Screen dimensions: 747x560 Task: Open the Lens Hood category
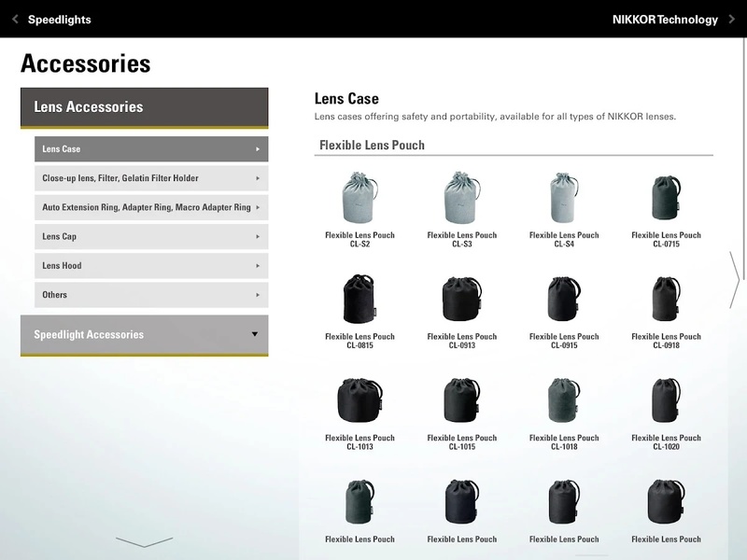click(151, 266)
